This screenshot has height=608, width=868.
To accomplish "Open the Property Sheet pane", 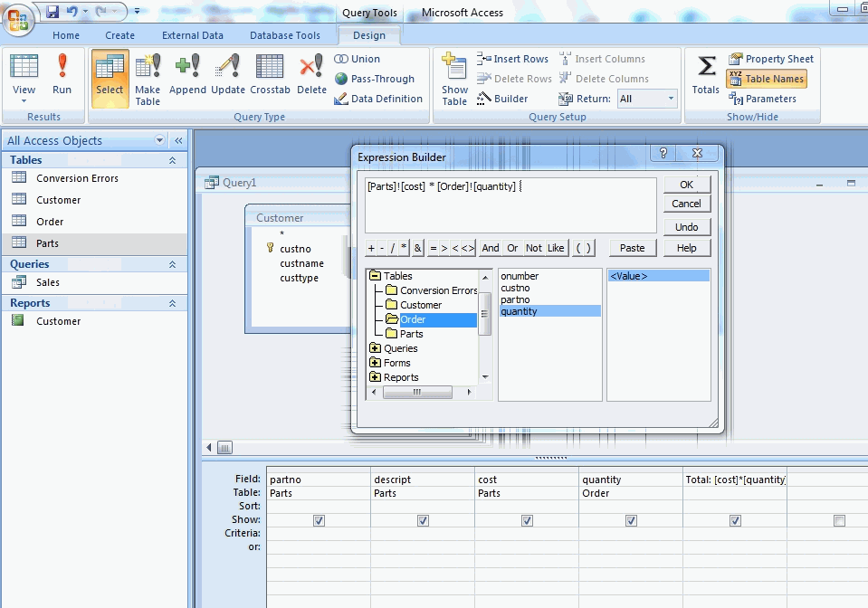I will point(770,59).
